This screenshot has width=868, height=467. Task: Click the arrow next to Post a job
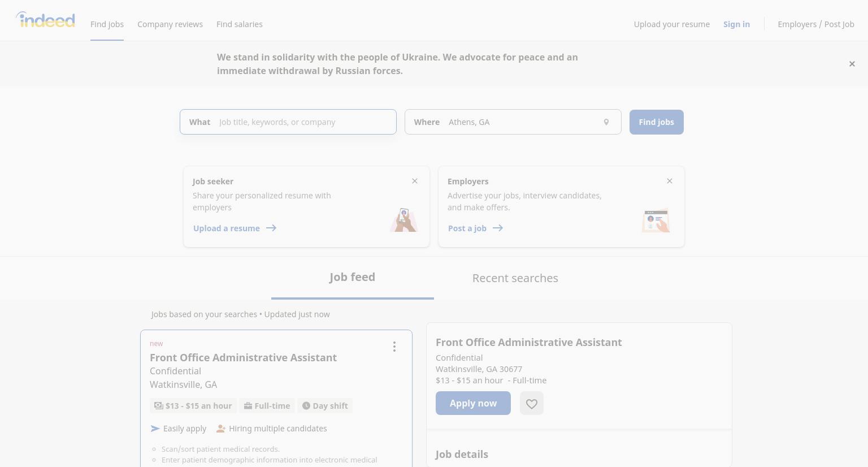click(x=498, y=228)
